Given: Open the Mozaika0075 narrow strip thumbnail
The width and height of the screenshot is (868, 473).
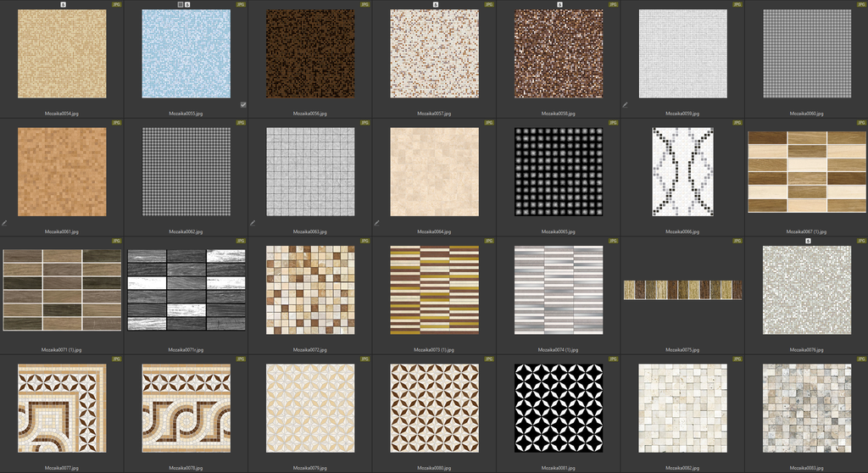Looking at the screenshot, I should pos(682,290).
